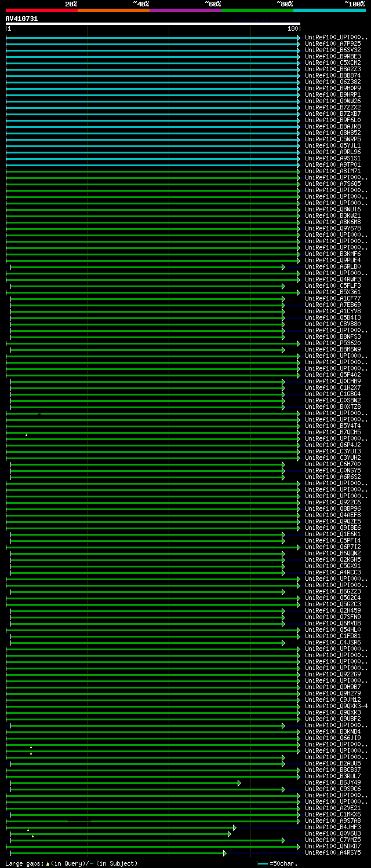371x868 pixels.
Task: Select the UniRef100_Q66JI9 label
Action: 333,738
